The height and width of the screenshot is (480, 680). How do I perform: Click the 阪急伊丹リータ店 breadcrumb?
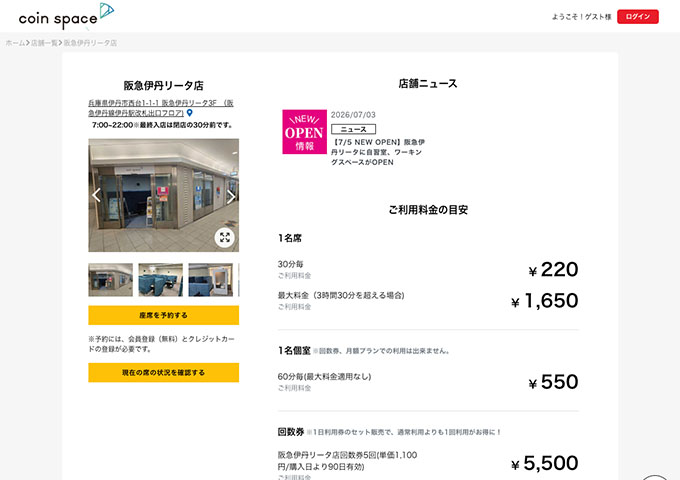90,43
